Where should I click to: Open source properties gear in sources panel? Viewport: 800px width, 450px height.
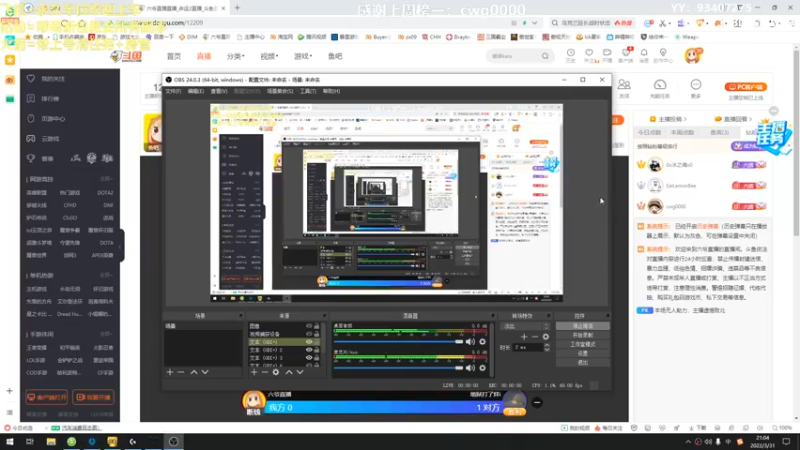pyautogui.click(x=276, y=372)
